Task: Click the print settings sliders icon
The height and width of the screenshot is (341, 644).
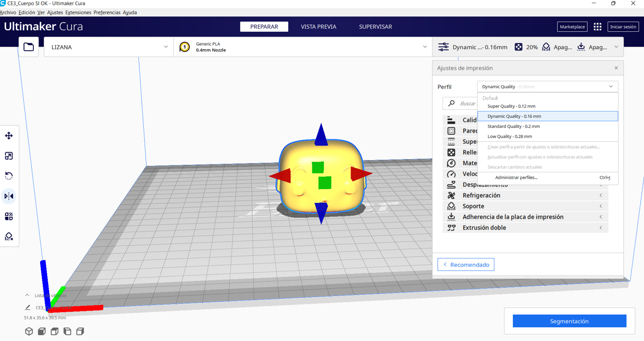Action: [x=444, y=47]
